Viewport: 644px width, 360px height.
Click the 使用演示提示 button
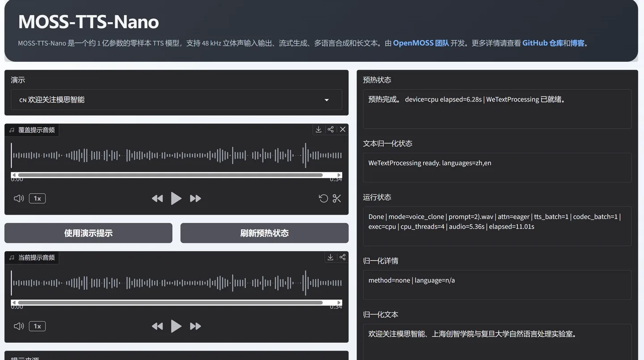click(89, 233)
